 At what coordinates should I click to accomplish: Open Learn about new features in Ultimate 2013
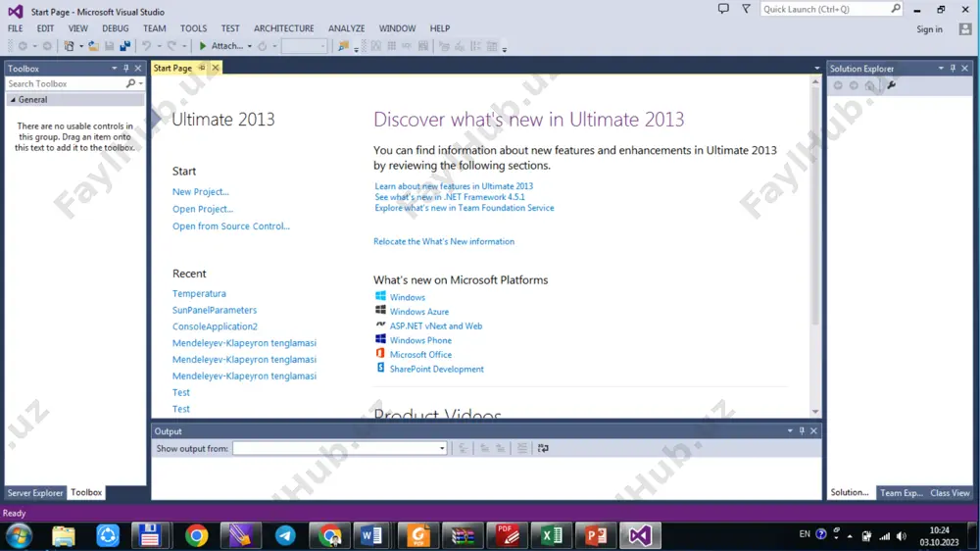[x=454, y=185]
